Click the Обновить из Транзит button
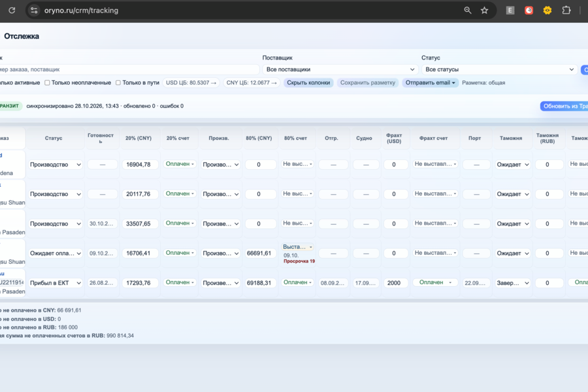The image size is (588, 392). (x=564, y=106)
